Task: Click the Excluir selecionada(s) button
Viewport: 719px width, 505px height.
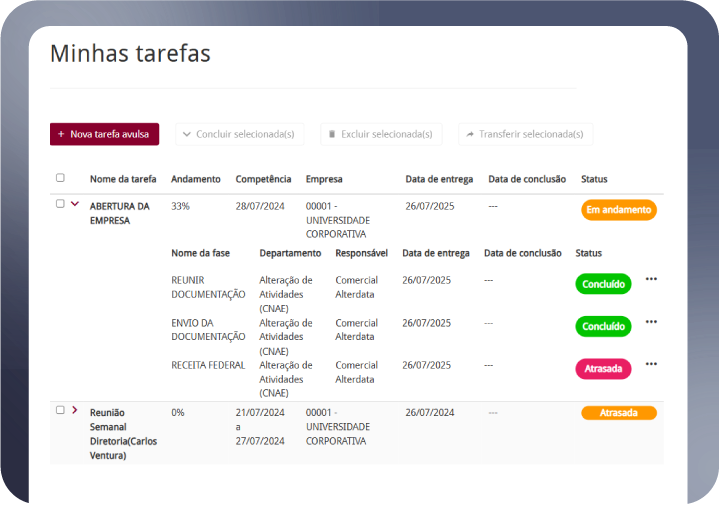Action: pyautogui.click(x=379, y=134)
